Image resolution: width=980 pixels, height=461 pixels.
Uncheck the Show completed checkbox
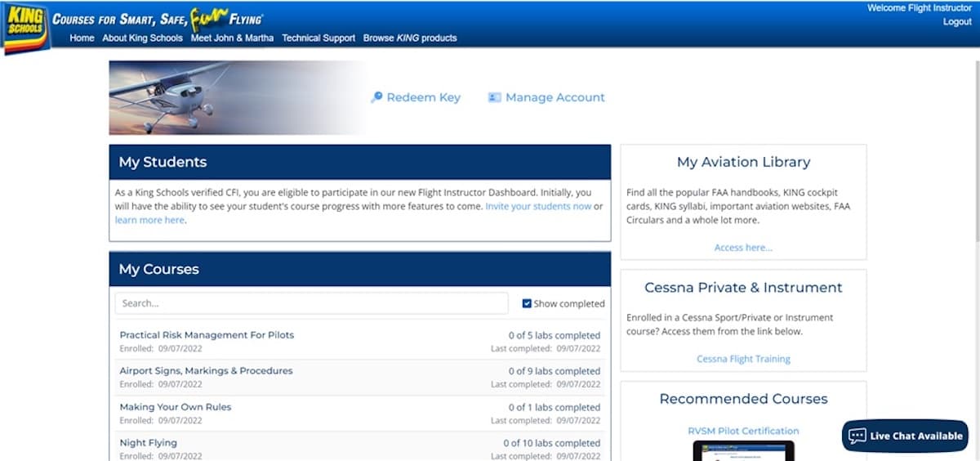click(527, 303)
